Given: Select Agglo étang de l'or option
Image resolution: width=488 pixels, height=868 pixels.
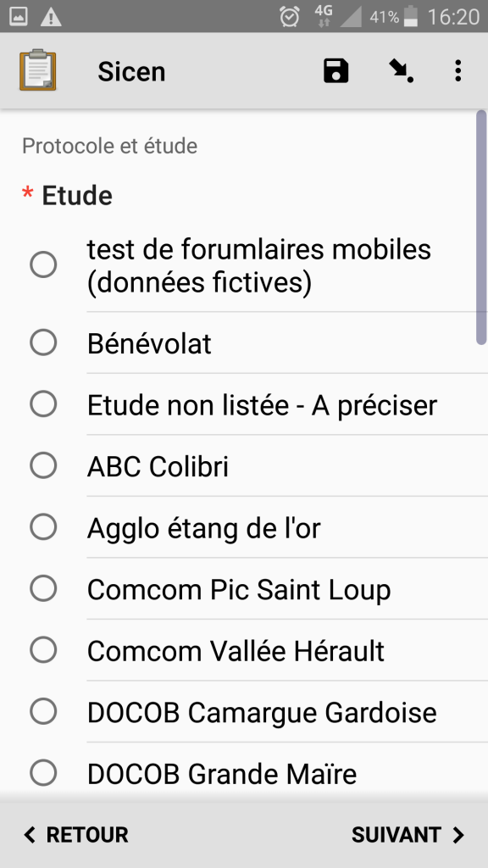Looking at the screenshot, I should [x=244, y=527].
